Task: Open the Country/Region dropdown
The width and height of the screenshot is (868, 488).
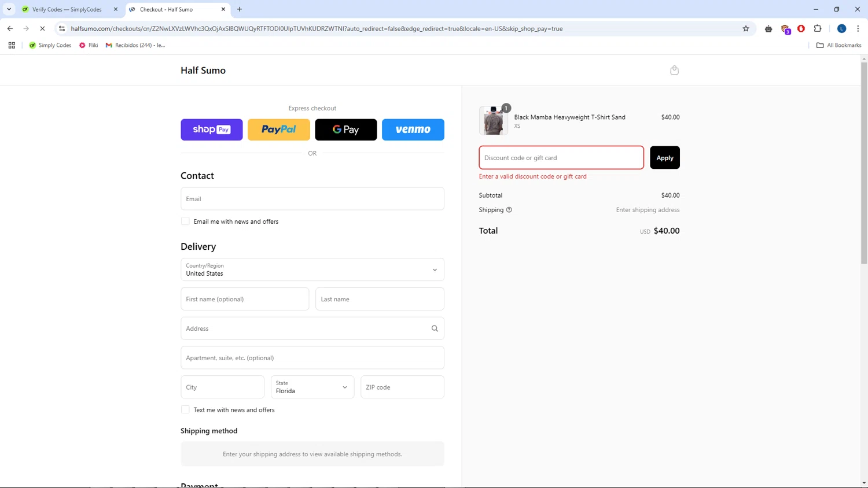Action: coord(312,269)
